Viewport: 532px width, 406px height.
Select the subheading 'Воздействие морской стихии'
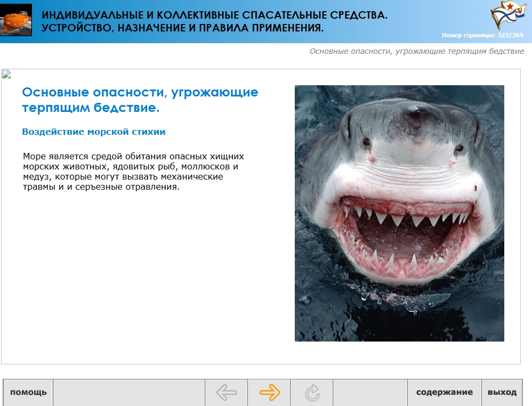(x=94, y=132)
